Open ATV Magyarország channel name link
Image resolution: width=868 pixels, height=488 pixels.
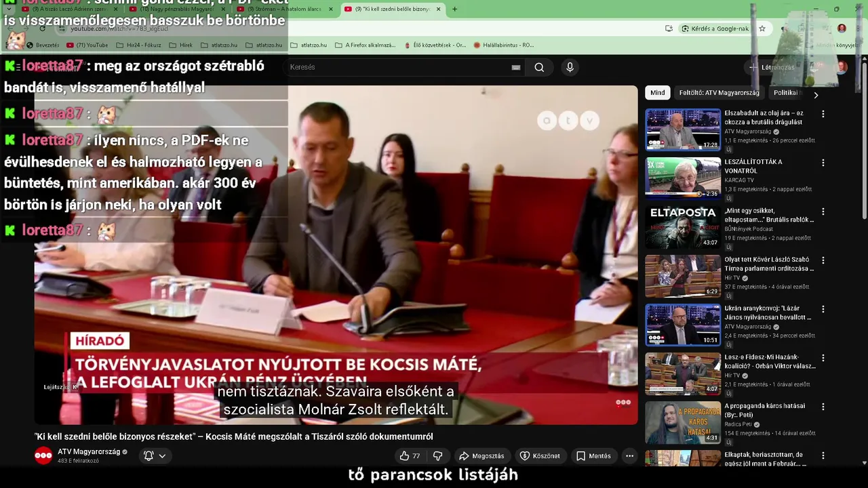tap(89, 451)
